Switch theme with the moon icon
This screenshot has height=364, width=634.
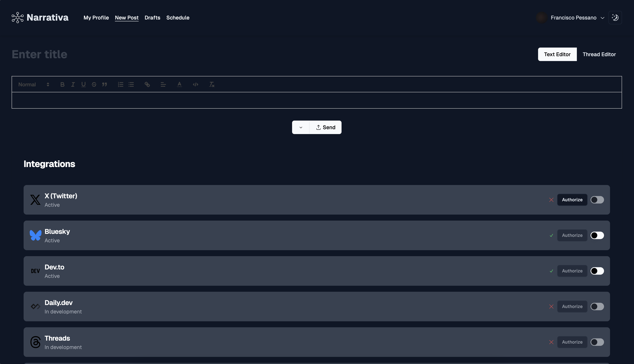pyautogui.click(x=615, y=17)
